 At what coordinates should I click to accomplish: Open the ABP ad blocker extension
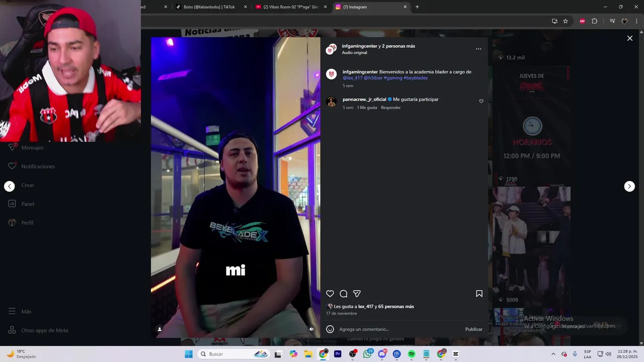click(x=582, y=21)
